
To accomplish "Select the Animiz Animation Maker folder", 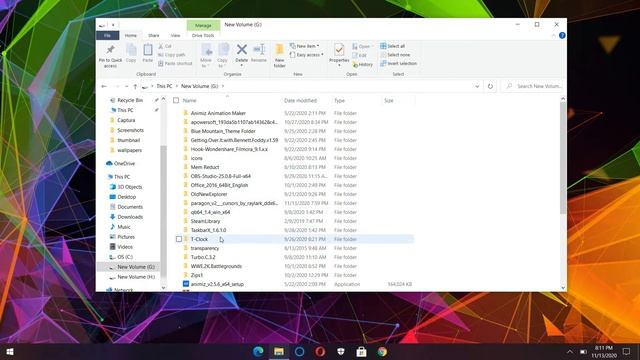I will pyautogui.click(x=218, y=113).
